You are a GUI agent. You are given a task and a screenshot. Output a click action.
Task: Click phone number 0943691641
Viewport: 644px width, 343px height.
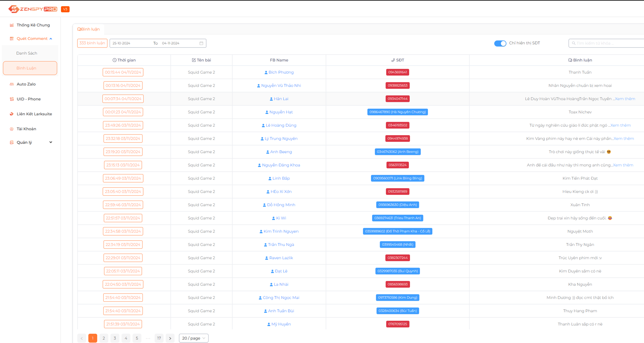point(398,72)
